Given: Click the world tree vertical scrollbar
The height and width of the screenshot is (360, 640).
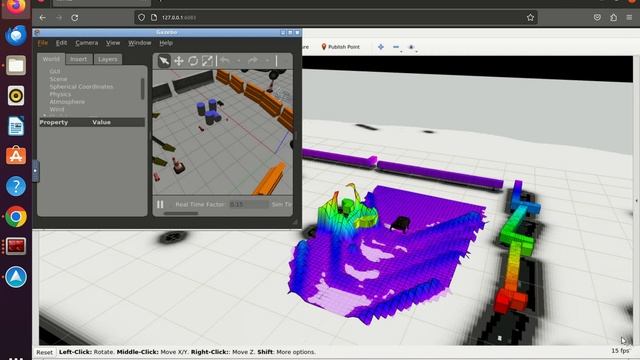Looking at the screenshot, I should click(142, 89).
